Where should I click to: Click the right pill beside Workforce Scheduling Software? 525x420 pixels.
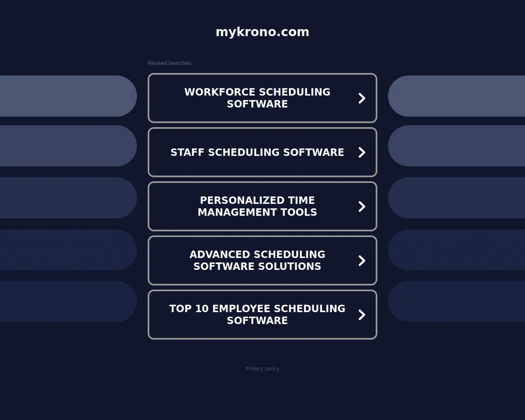(457, 96)
